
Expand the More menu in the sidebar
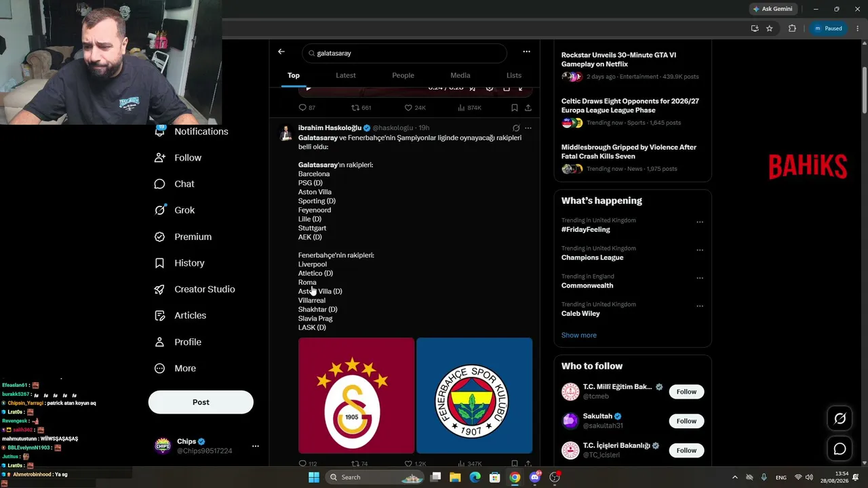click(x=175, y=369)
